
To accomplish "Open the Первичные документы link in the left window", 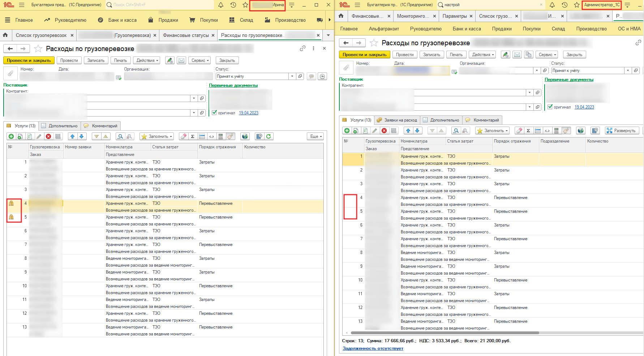I will coord(233,85).
